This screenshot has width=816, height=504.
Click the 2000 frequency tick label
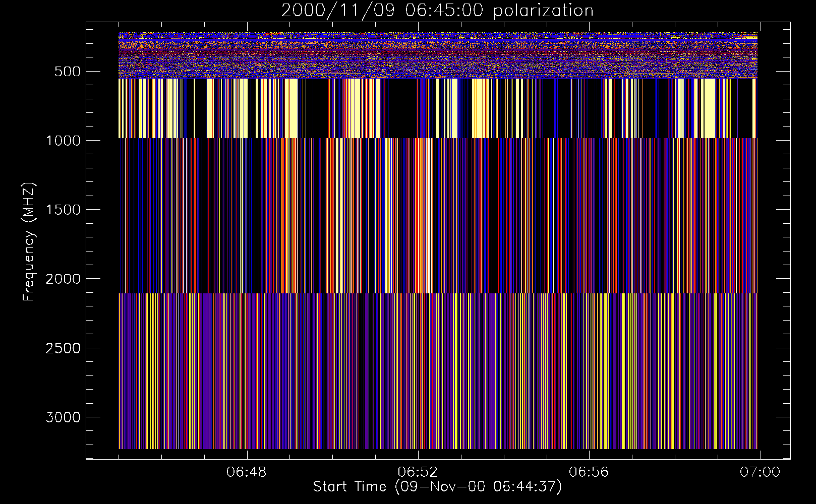63,279
